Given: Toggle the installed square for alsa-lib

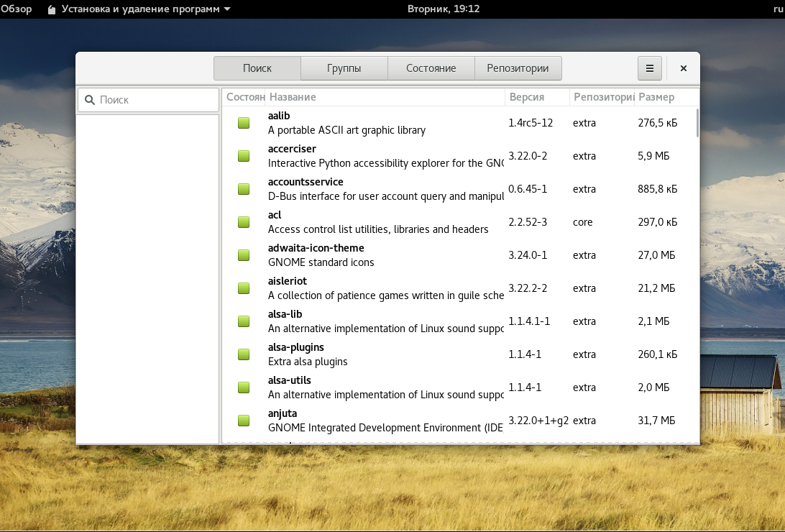Looking at the screenshot, I should [x=243, y=321].
